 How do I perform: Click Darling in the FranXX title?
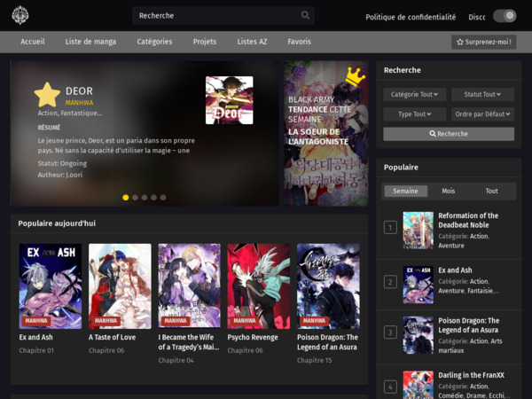pos(471,375)
